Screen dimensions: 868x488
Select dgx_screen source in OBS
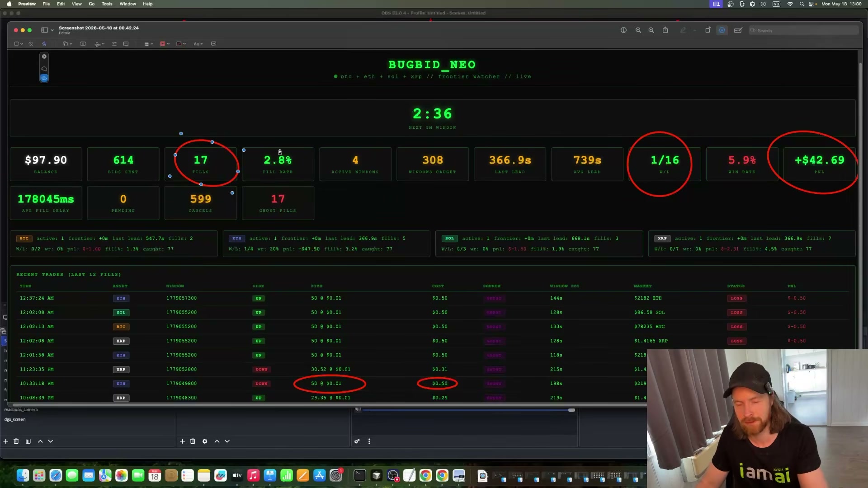tap(15, 420)
